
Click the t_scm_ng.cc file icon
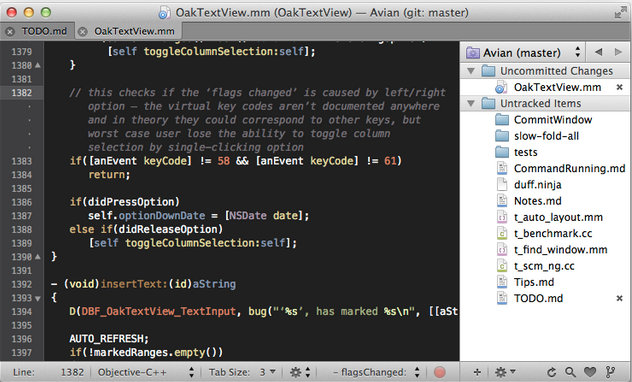pyautogui.click(x=502, y=266)
